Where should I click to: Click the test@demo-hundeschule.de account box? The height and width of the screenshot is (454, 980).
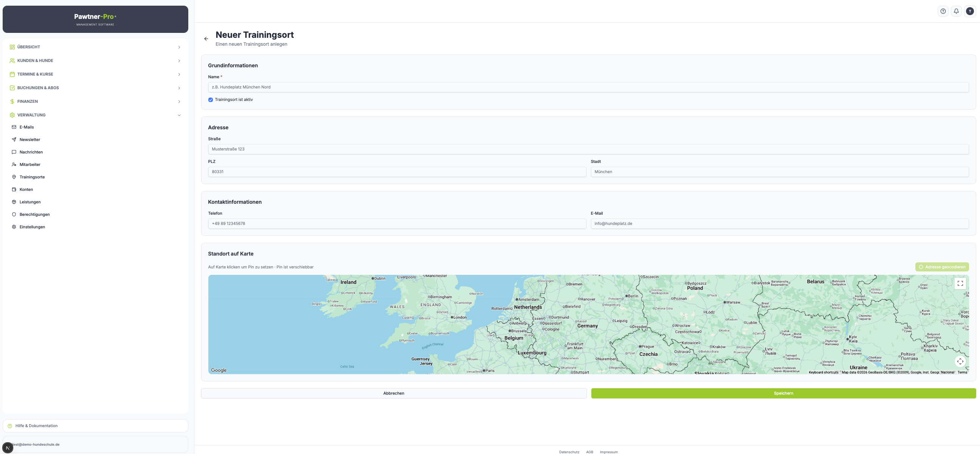point(95,445)
